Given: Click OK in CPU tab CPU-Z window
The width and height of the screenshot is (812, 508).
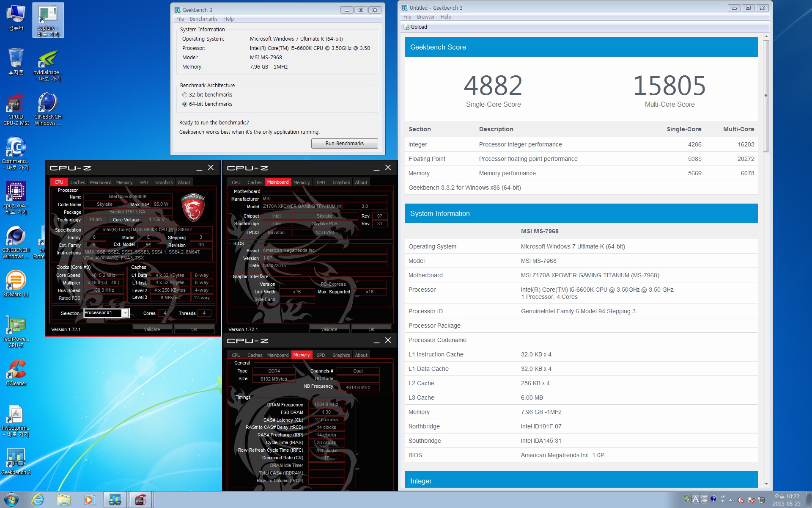Looking at the screenshot, I should click(x=195, y=329).
